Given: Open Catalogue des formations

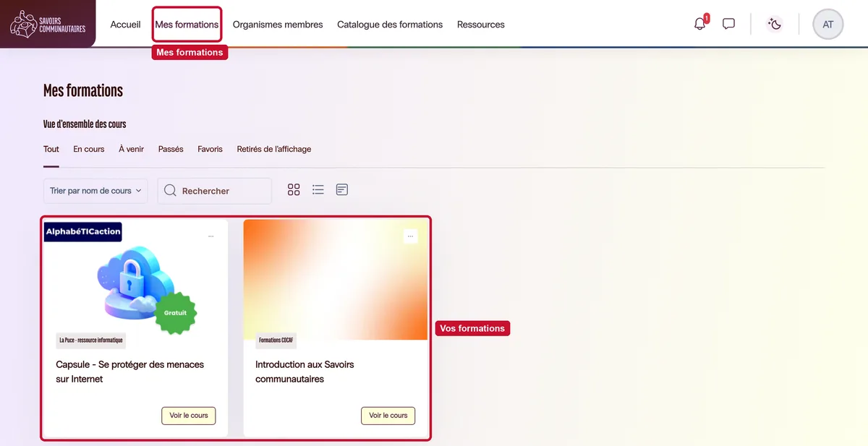Looking at the screenshot, I should [390, 25].
